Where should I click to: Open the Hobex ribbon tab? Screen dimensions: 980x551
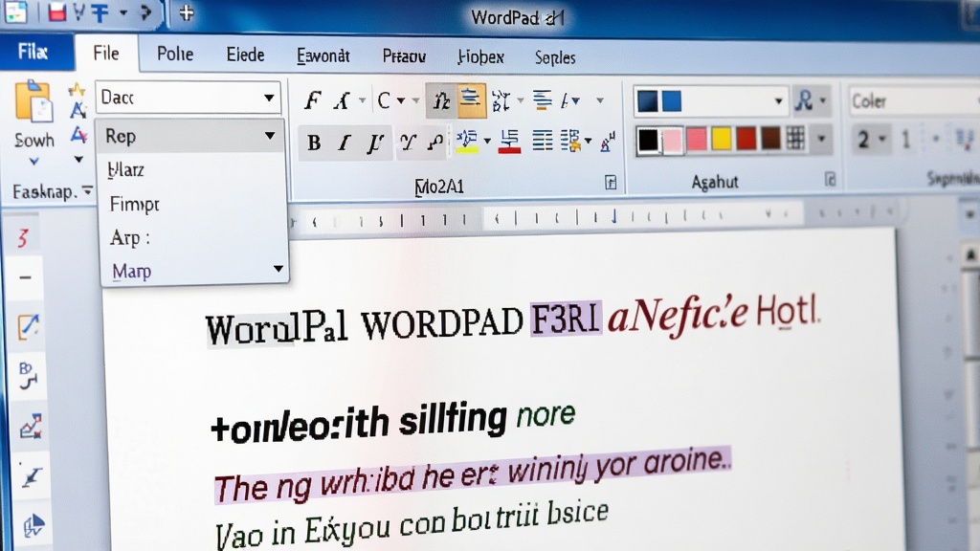click(480, 57)
